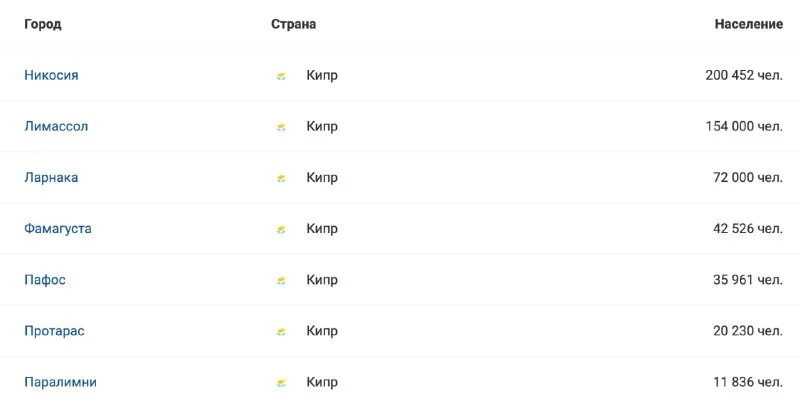The image size is (800, 405).
Task: Click the flag icon in Протарас row
Action: tap(281, 331)
